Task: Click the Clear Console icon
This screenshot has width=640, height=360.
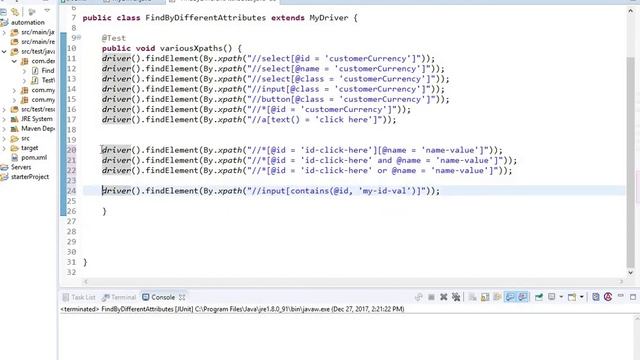Action: [472, 297]
